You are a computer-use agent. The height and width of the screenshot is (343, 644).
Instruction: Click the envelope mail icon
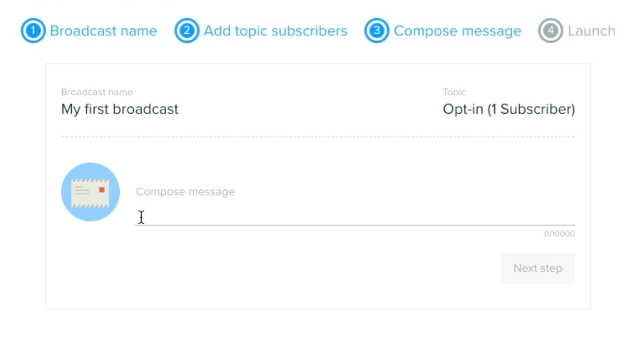coord(90,192)
